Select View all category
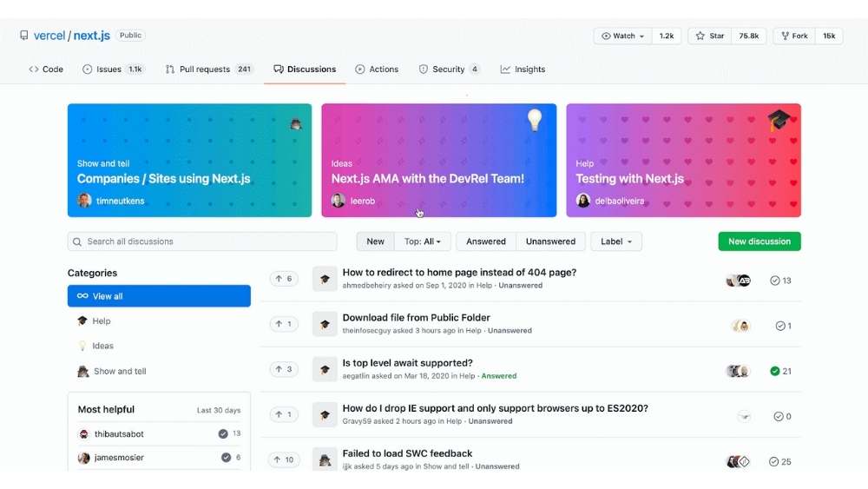This screenshot has width=868, height=489. 159,296
